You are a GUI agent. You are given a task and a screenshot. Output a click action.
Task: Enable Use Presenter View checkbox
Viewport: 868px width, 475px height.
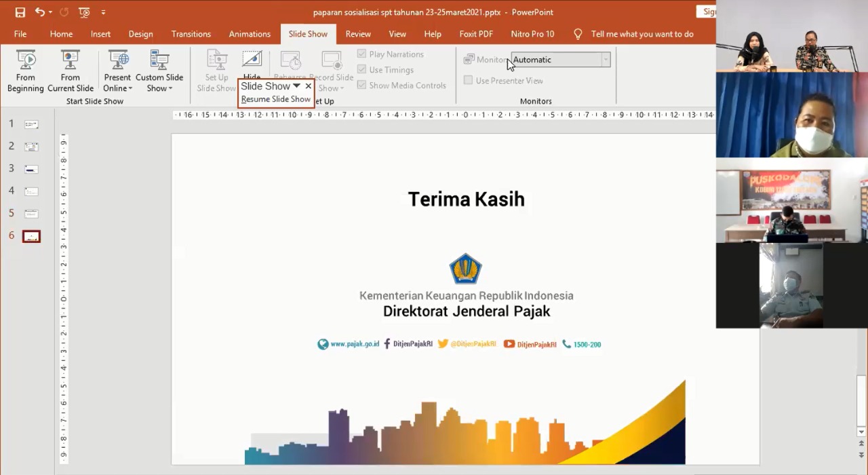(469, 81)
